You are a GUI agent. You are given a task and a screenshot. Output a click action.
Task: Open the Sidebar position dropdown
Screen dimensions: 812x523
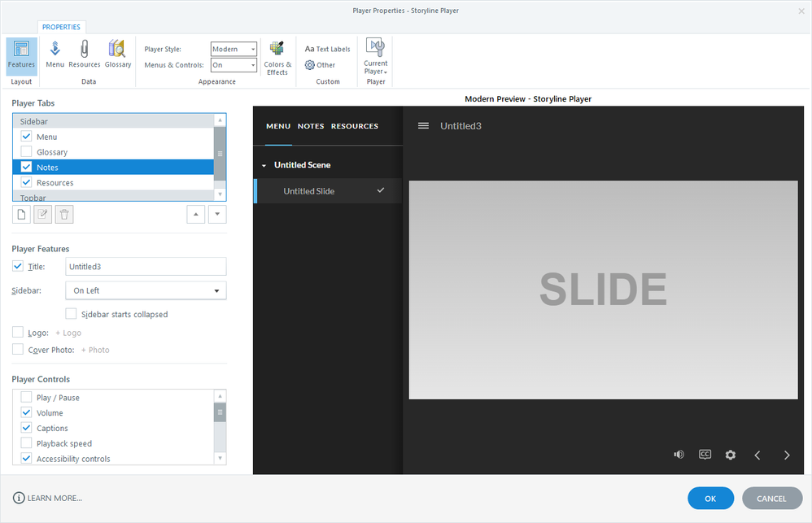(146, 290)
